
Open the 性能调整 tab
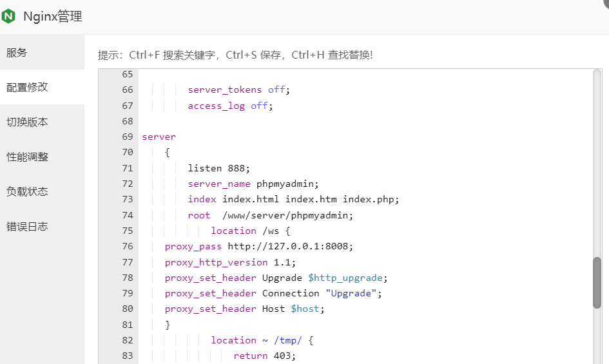27,157
